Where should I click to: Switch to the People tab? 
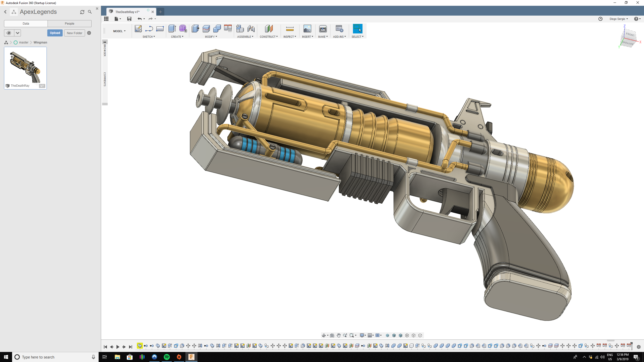(69, 24)
